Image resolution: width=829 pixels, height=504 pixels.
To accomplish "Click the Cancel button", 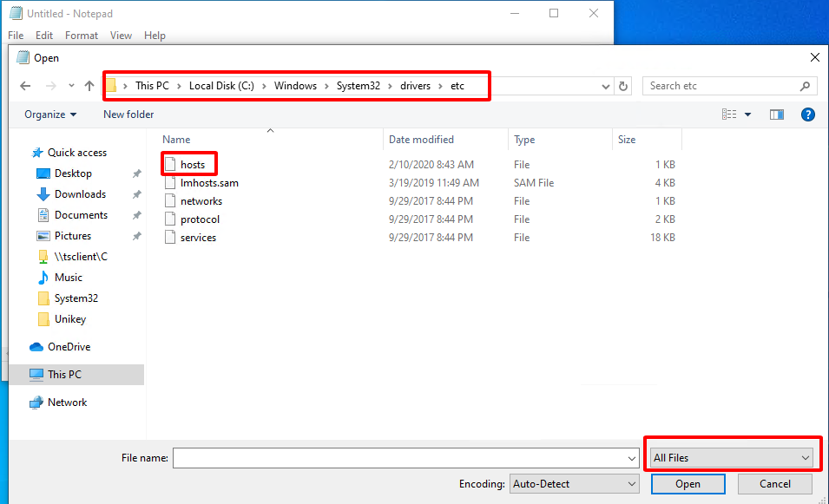I will coord(775,484).
